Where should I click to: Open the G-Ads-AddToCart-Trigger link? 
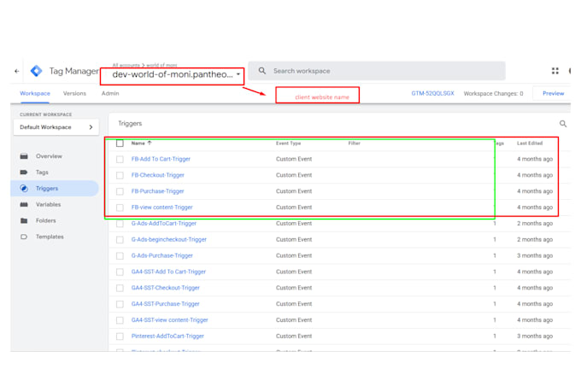[164, 224]
